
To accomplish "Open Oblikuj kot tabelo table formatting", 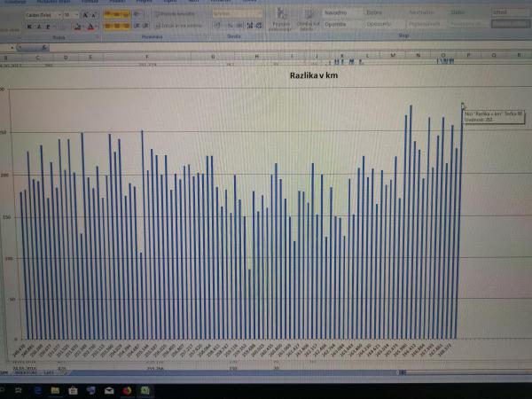I will [308, 23].
